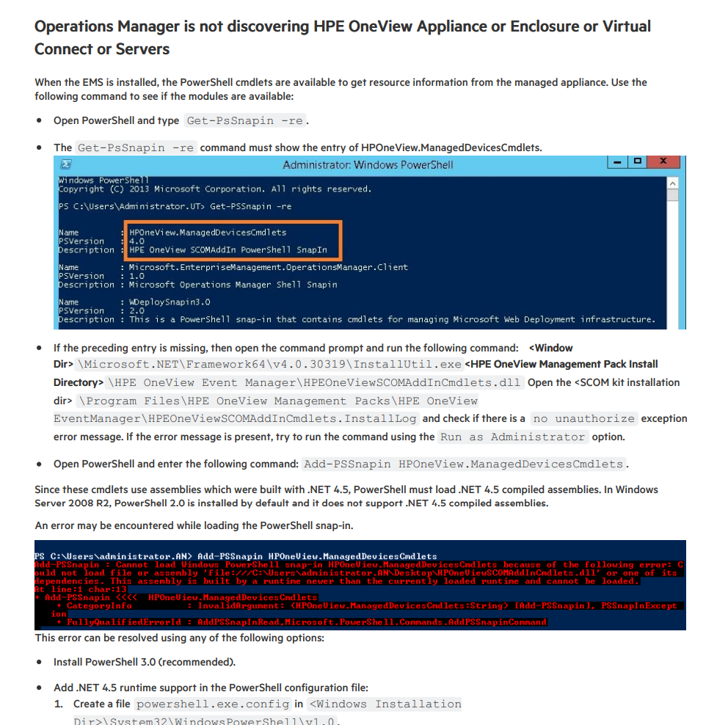Click 'Copyright (C) 2013 Microsoft Corporation' line
The width and height of the screenshot is (728, 725).
215,189
